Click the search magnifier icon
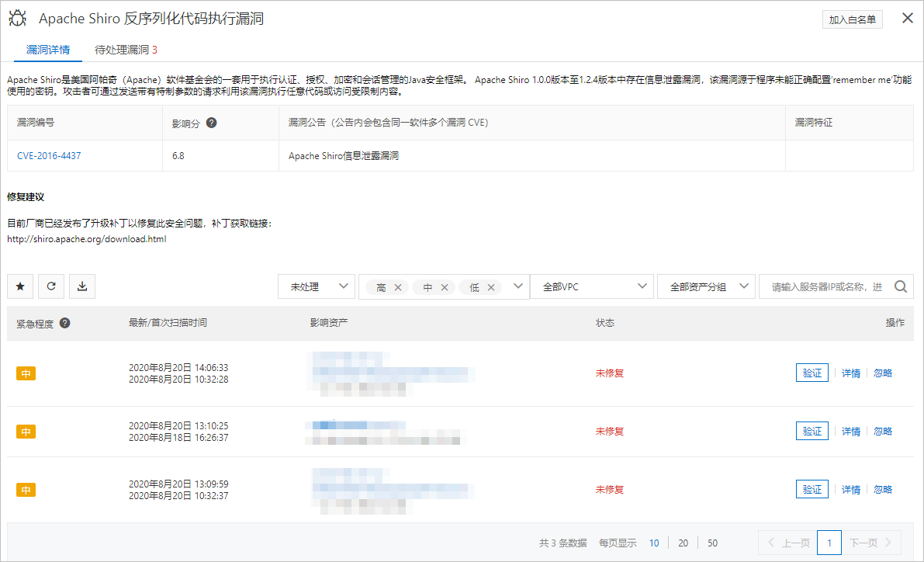Viewport: 924px width, 562px height. (x=901, y=286)
